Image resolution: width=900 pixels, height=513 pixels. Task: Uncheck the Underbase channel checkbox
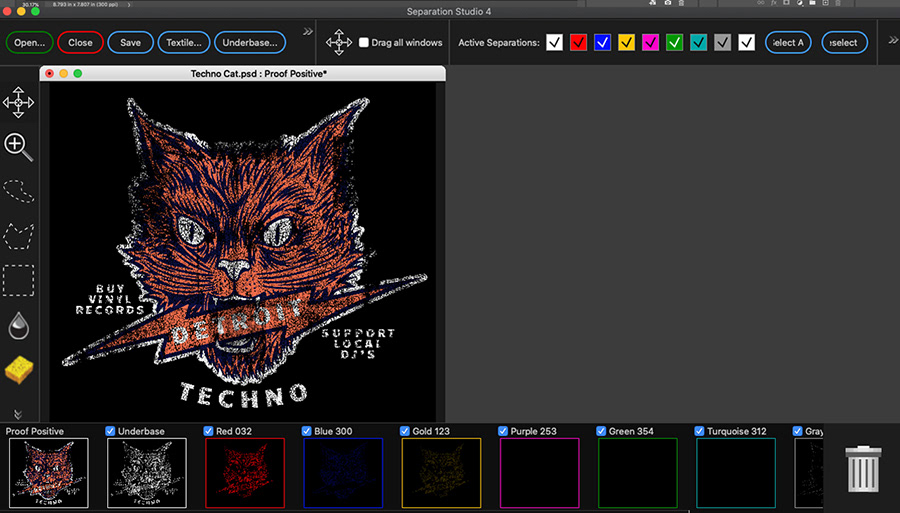(x=110, y=431)
